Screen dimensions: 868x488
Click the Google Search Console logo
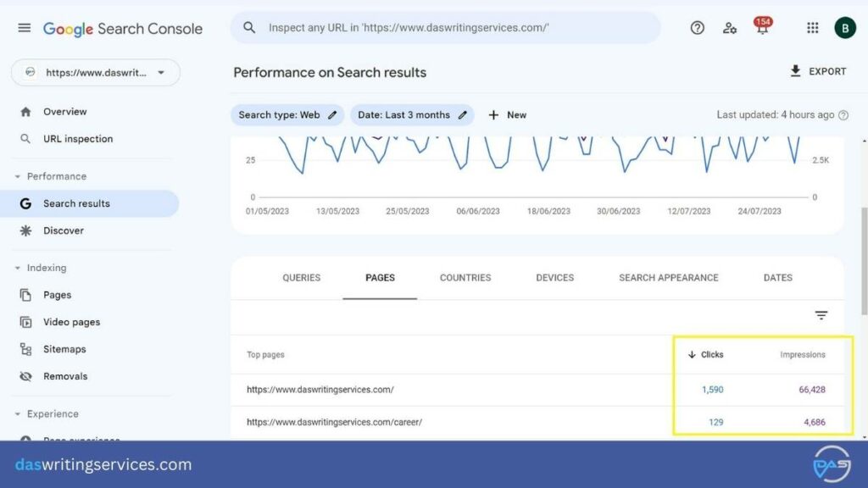[123, 29]
